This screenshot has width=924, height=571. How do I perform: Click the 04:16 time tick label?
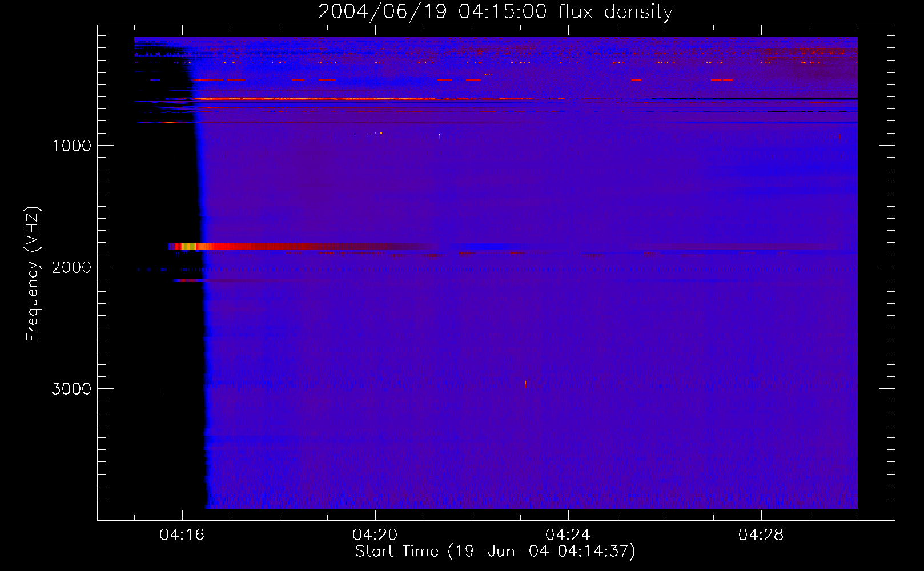182,535
